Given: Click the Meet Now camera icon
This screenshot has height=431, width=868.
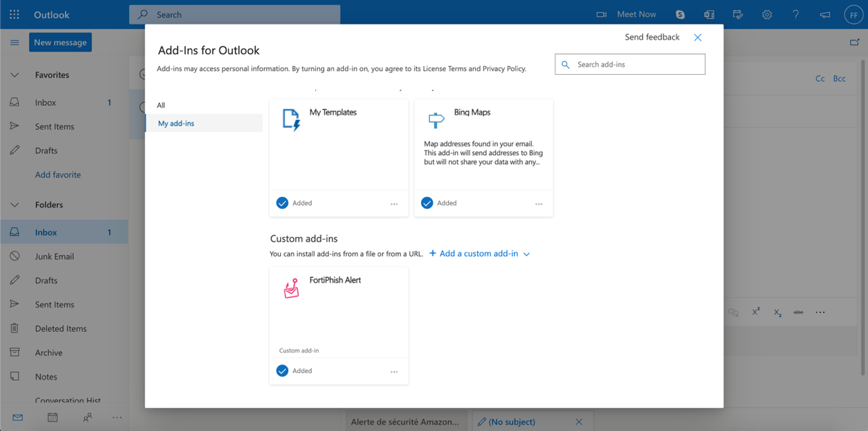Looking at the screenshot, I should tap(601, 14).
